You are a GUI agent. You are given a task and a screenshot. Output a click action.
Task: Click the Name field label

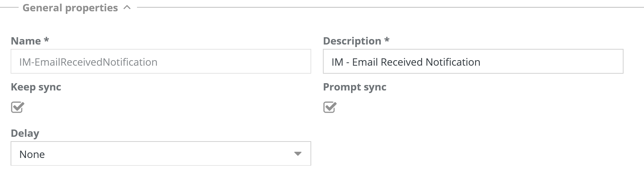point(26,41)
